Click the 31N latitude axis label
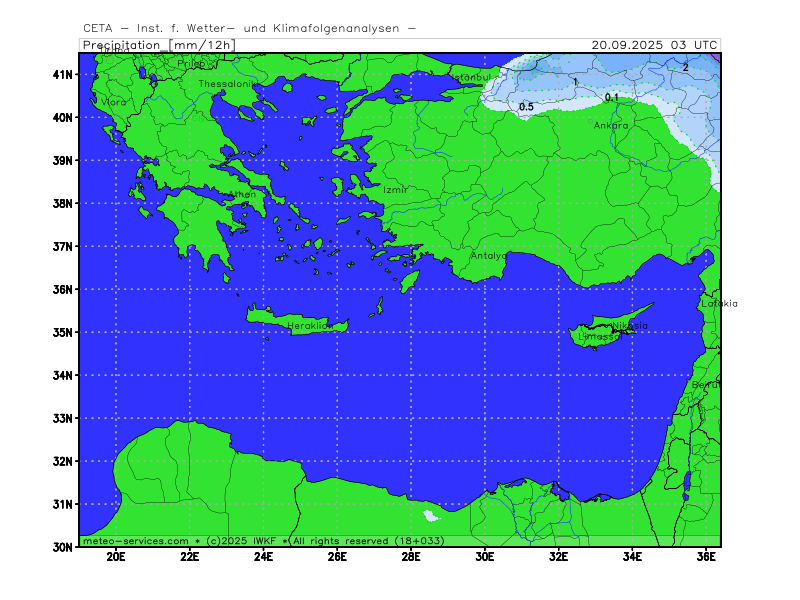Screen dimensions: 800x600 (62, 505)
